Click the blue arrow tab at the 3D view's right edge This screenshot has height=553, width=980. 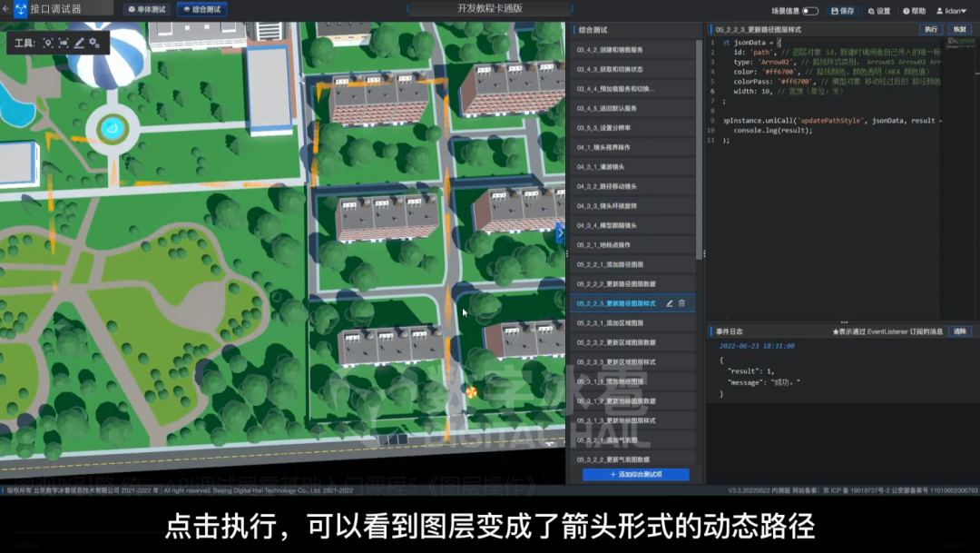(x=561, y=232)
